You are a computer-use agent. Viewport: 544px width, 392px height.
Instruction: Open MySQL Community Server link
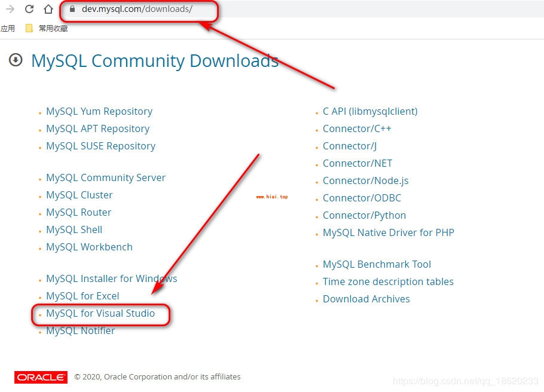pyautogui.click(x=106, y=177)
